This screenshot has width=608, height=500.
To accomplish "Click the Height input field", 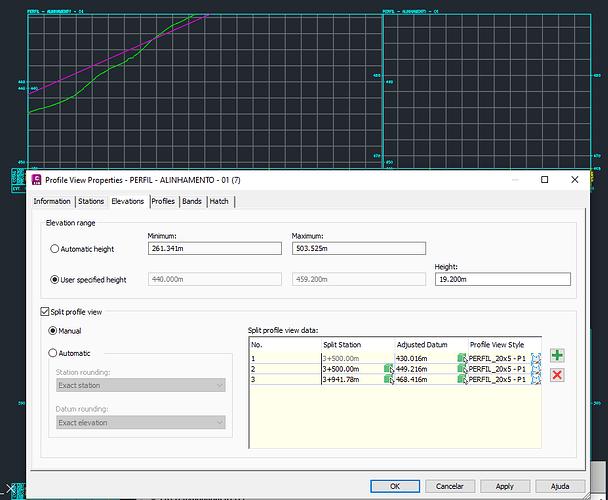I will tap(502, 280).
